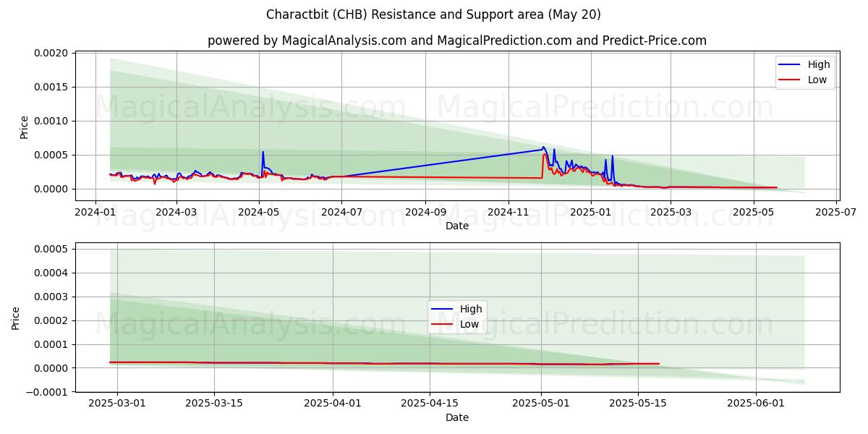
Task: Click the '0.0001' y-axis label of the bottom chart
Action: (51, 344)
